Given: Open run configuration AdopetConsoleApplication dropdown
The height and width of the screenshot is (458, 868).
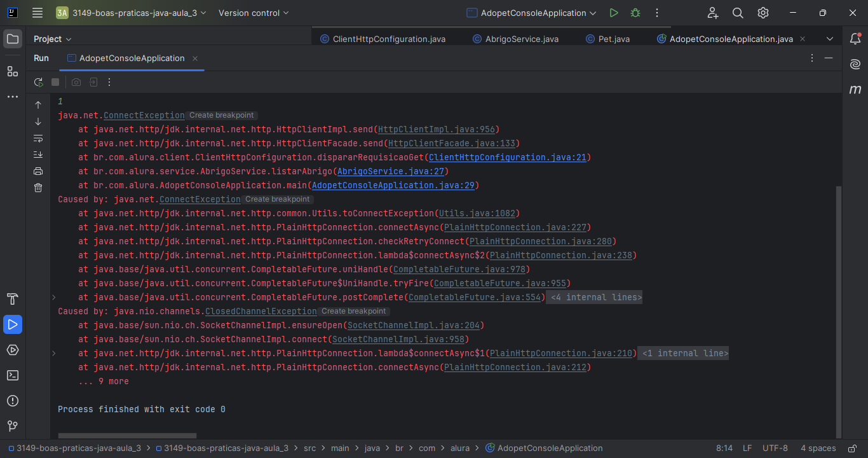Looking at the screenshot, I should click(531, 13).
